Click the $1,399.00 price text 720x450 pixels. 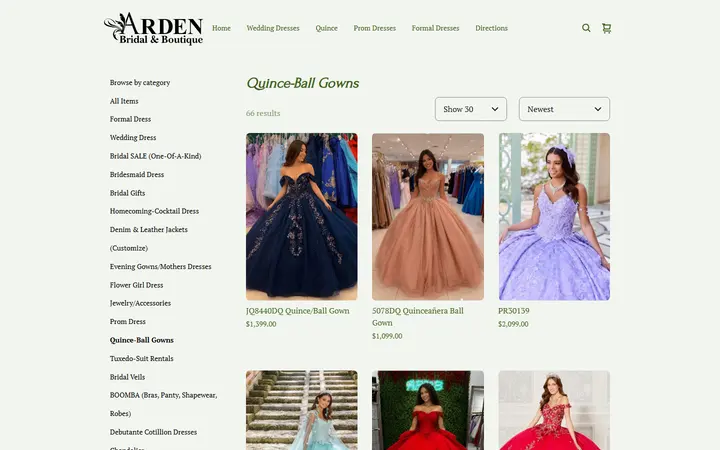(261, 324)
